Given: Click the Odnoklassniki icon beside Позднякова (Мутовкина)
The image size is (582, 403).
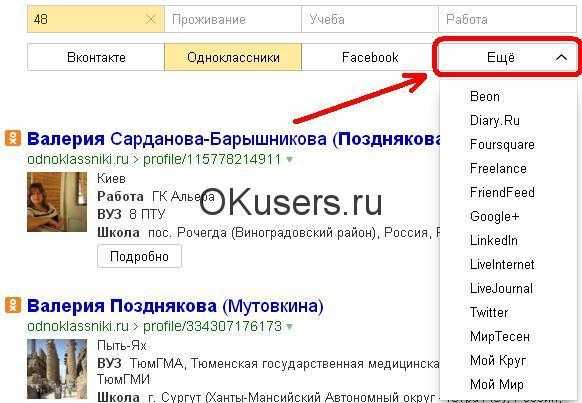Looking at the screenshot, I should [x=13, y=305].
